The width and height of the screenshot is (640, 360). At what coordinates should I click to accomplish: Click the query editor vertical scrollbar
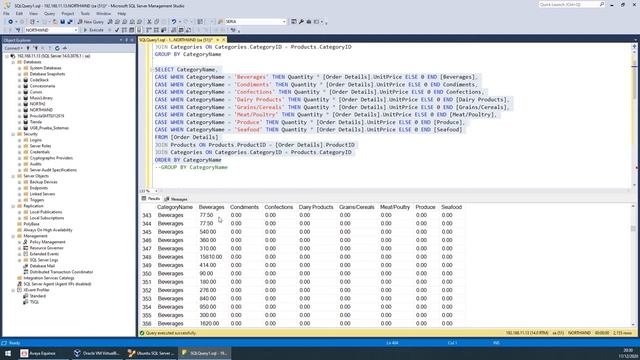(634, 116)
